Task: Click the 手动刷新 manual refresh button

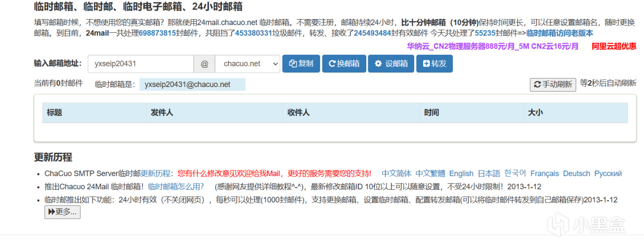Action: tap(553, 85)
